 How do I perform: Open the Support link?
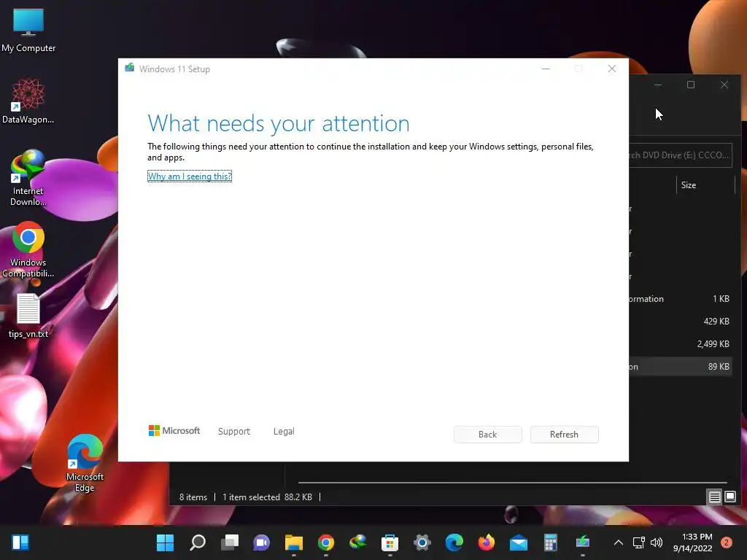coord(234,432)
